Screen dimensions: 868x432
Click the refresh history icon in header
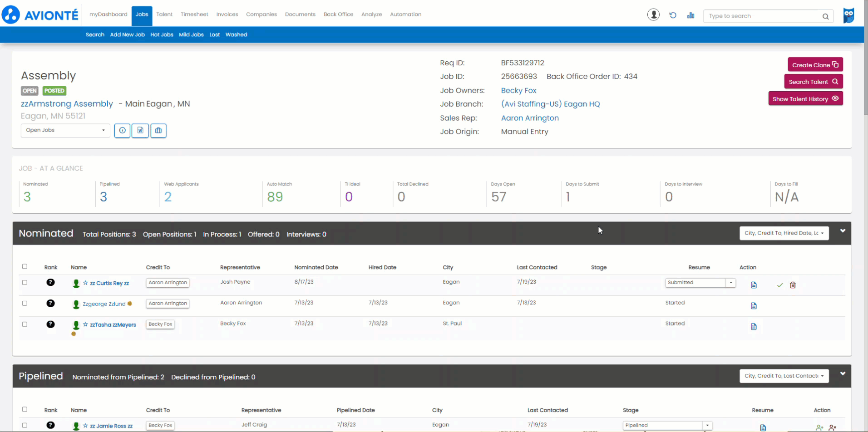point(673,15)
